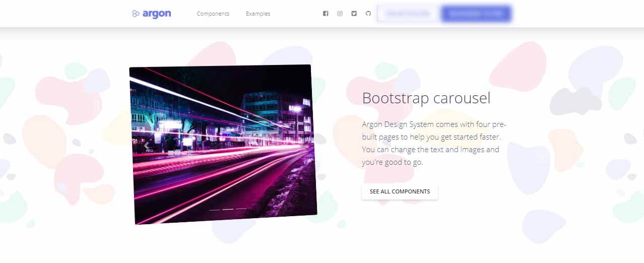Click the Argon Design System description paragraph

[x=433, y=143]
